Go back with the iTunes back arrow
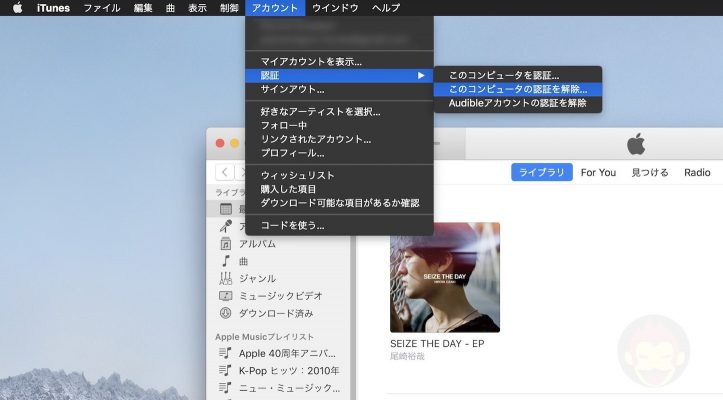 [x=225, y=172]
